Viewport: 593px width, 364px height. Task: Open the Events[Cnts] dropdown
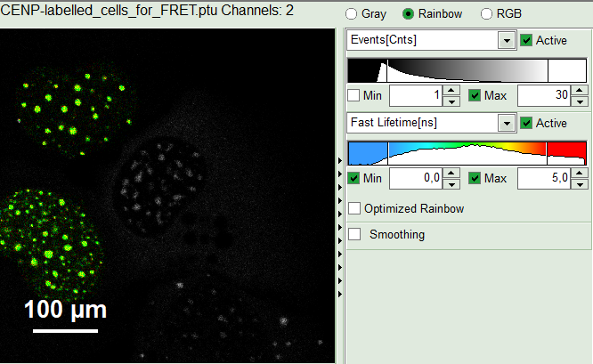tap(507, 40)
